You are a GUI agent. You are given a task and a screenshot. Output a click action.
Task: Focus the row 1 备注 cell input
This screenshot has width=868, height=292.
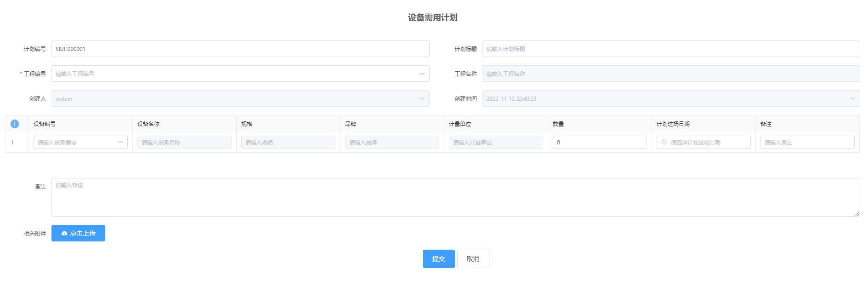point(807,142)
